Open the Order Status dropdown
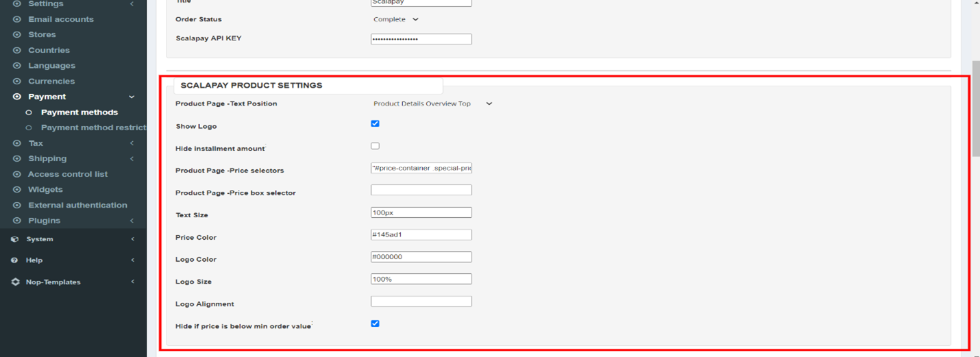The height and width of the screenshot is (357, 980). [396, 19]
